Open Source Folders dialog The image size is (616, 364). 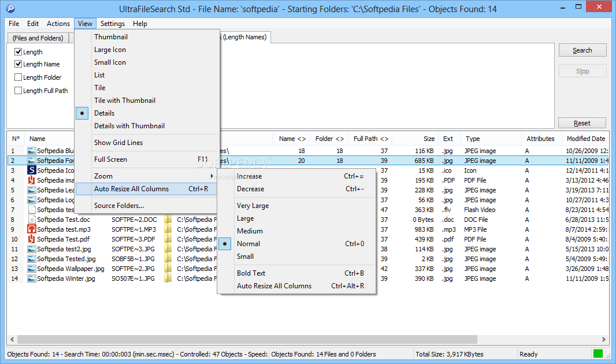coord(146,206)
